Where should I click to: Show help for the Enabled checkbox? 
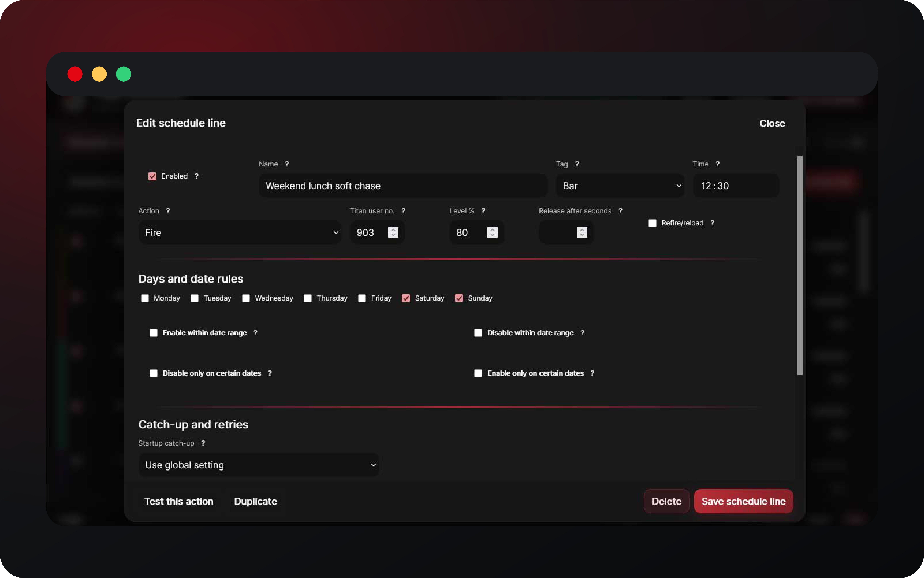(x=196, y=176)
